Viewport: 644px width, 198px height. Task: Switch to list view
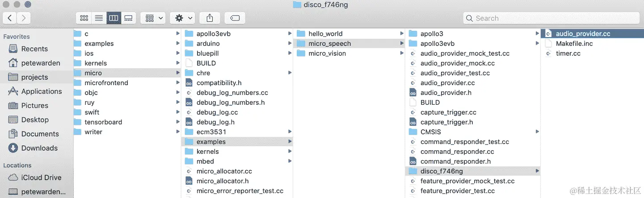coord(99,18)
